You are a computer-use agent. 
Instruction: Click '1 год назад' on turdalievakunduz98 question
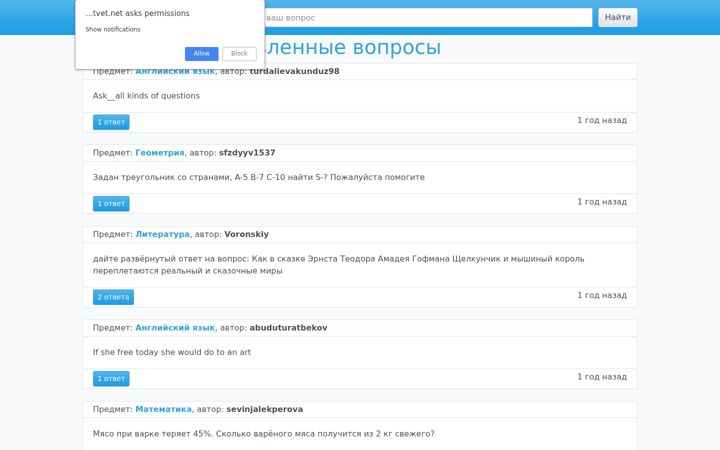tap(602, 120)
